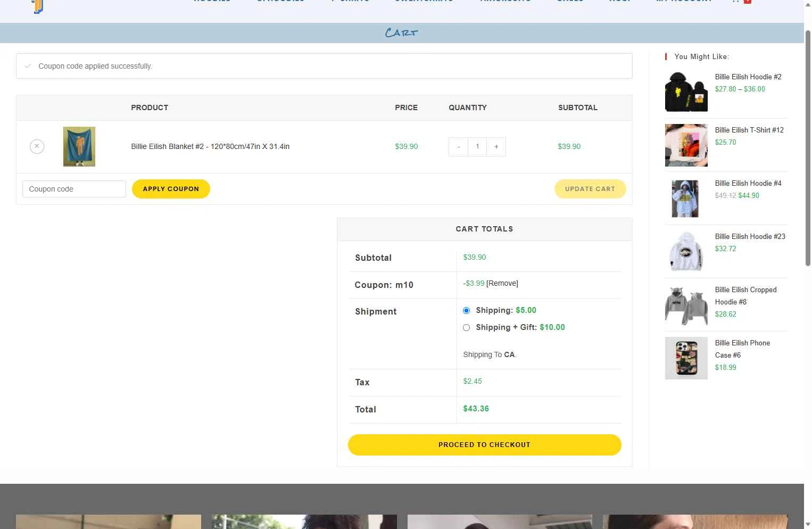This screenshot has width=812, height=529.
Task: Click the coupon discount amount -$3.99
Action: (474, 283)
